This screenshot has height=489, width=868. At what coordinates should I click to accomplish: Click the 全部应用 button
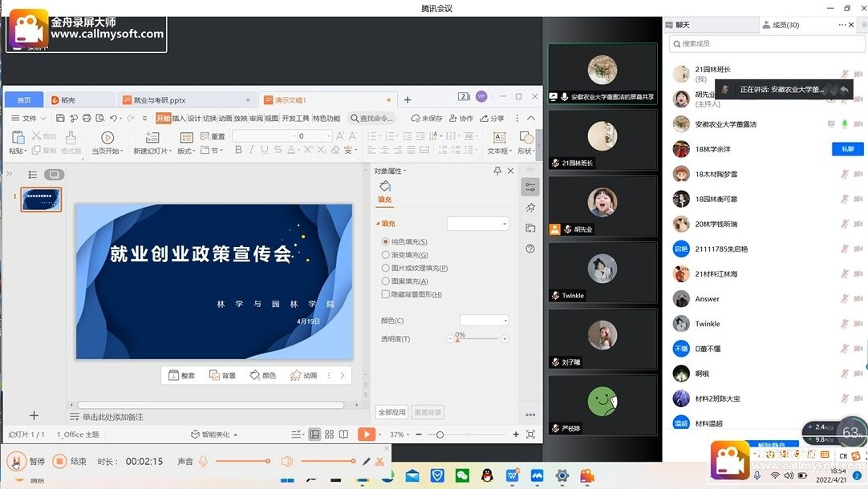coord(392,412)
